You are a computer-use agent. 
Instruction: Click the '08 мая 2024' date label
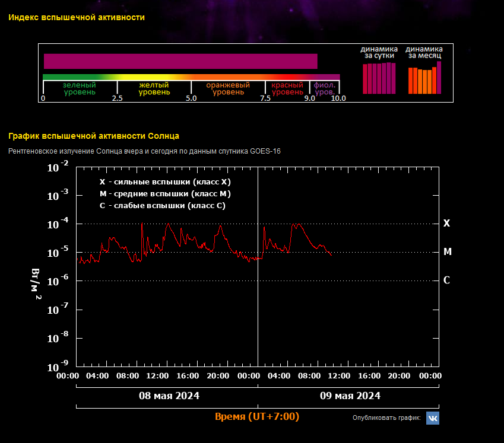[x=169, y=396]
